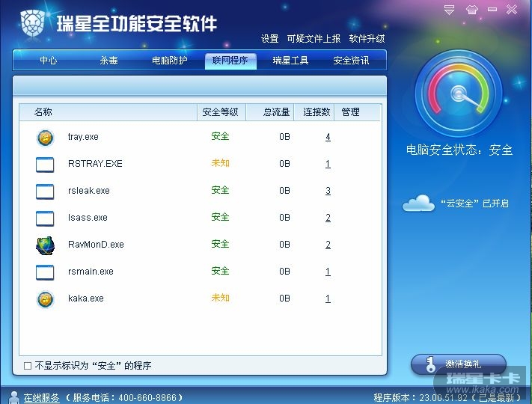
Task: Click the online service person icon
Action: pos(14,397)
